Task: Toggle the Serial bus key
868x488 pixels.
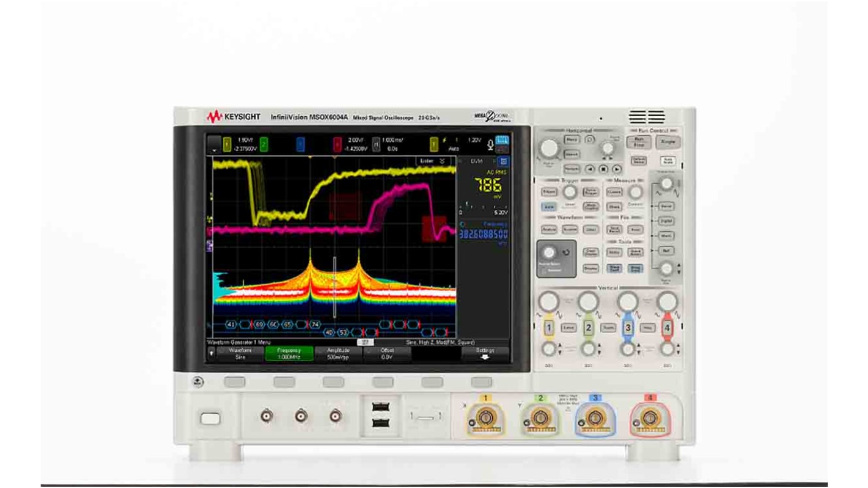Action: tap(666, 206)
